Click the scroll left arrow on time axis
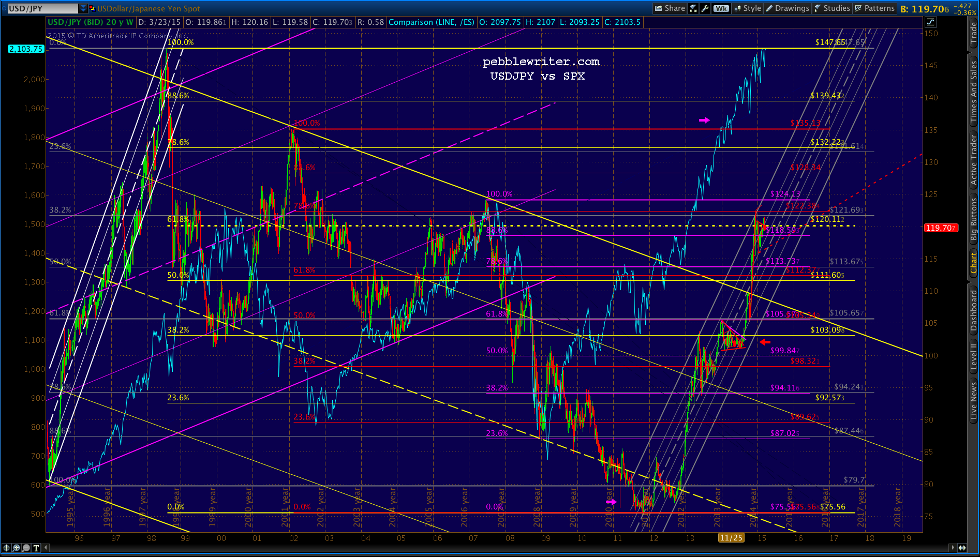Image resolution: width=980 pixels, height=557 pixels. [46, 548]
